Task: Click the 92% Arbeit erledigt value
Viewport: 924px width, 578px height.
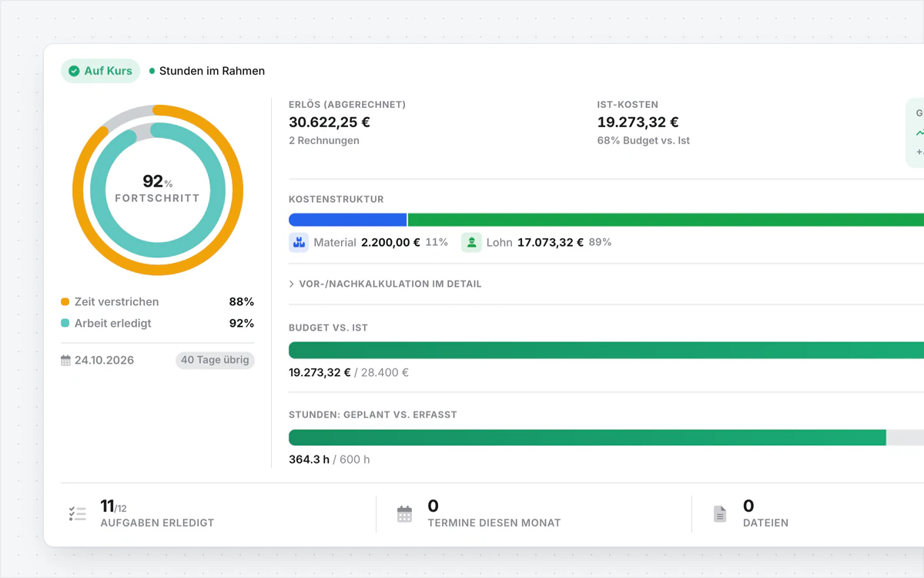Action: tap(242, 324)
